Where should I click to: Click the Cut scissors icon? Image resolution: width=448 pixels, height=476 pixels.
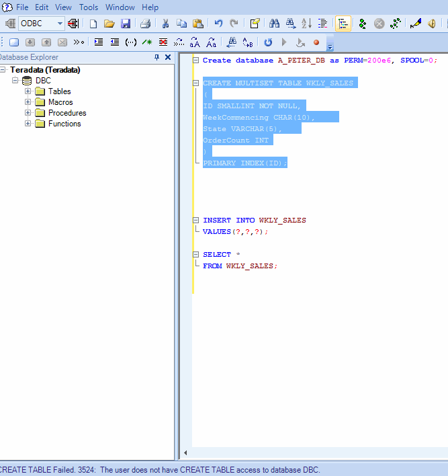[165, 24]
